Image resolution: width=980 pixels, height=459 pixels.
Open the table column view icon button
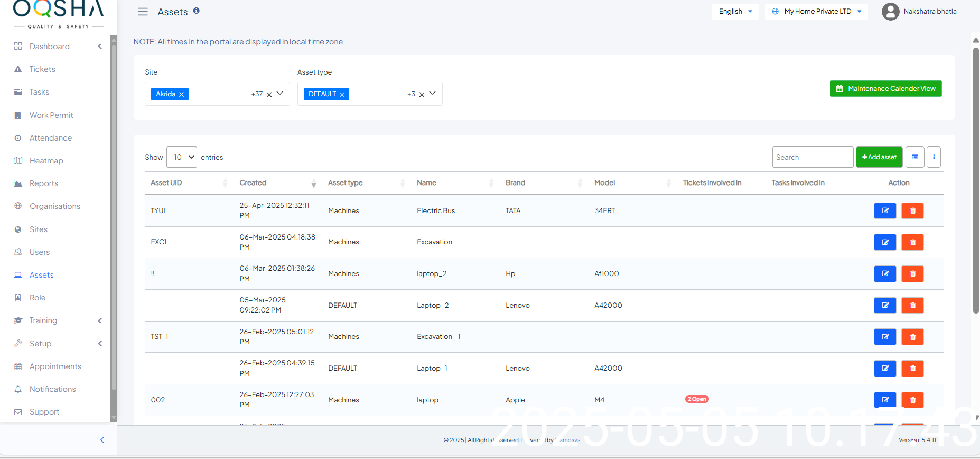[914, 157]
